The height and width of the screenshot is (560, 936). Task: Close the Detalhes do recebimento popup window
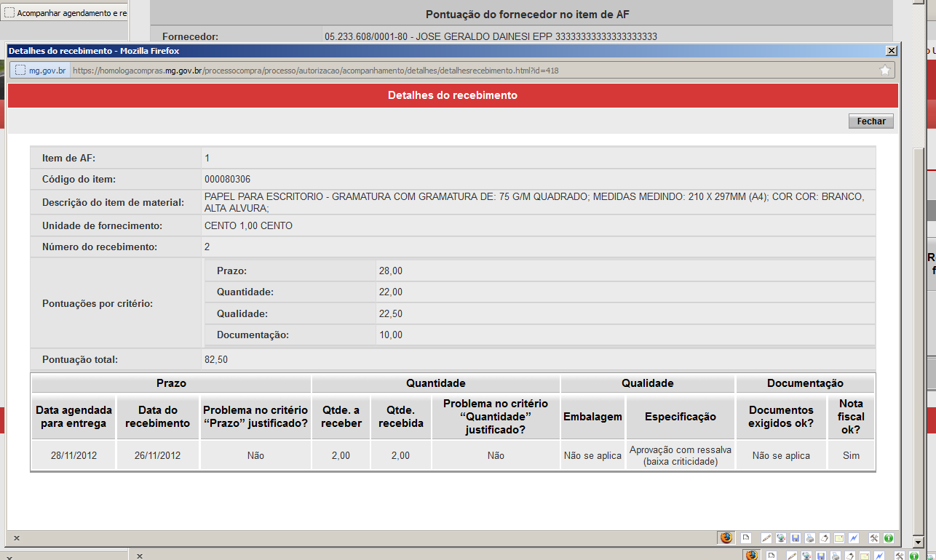(x=891, y=51)
